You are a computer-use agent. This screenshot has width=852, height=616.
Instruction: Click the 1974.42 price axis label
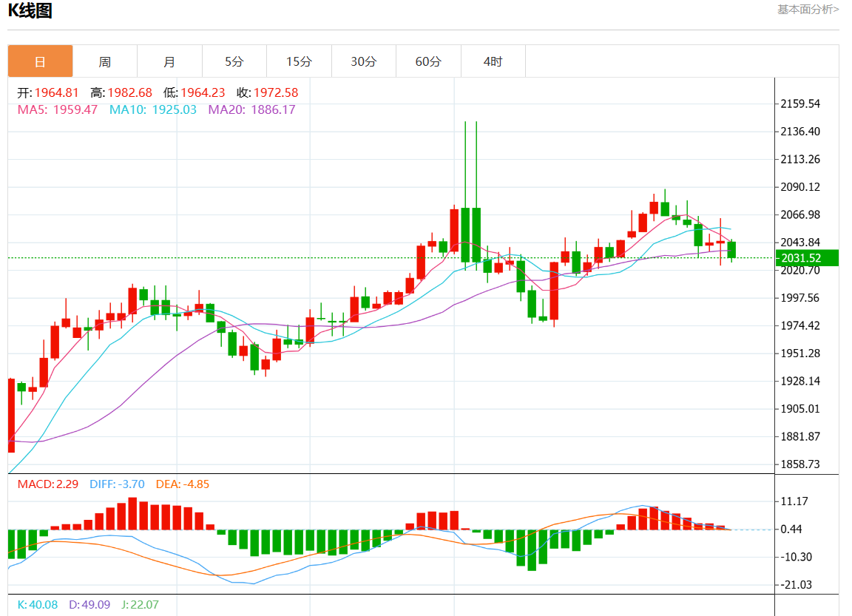pos(799,325)
